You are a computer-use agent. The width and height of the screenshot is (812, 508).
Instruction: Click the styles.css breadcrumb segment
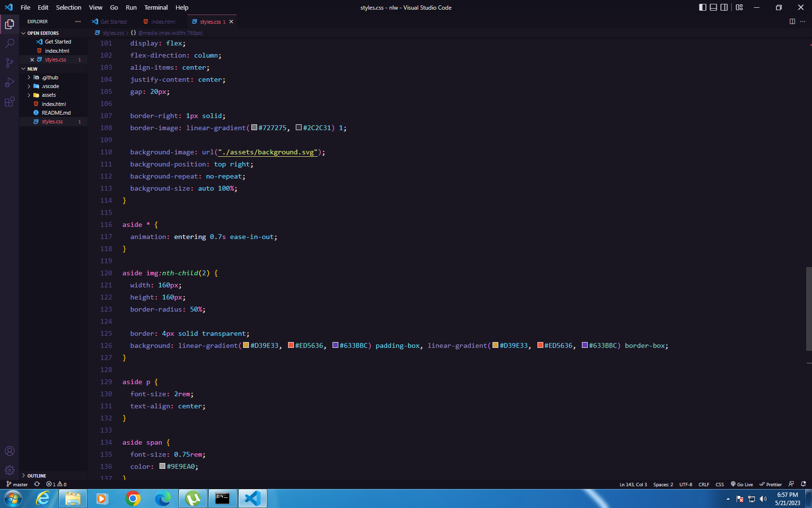click(110, 33)
